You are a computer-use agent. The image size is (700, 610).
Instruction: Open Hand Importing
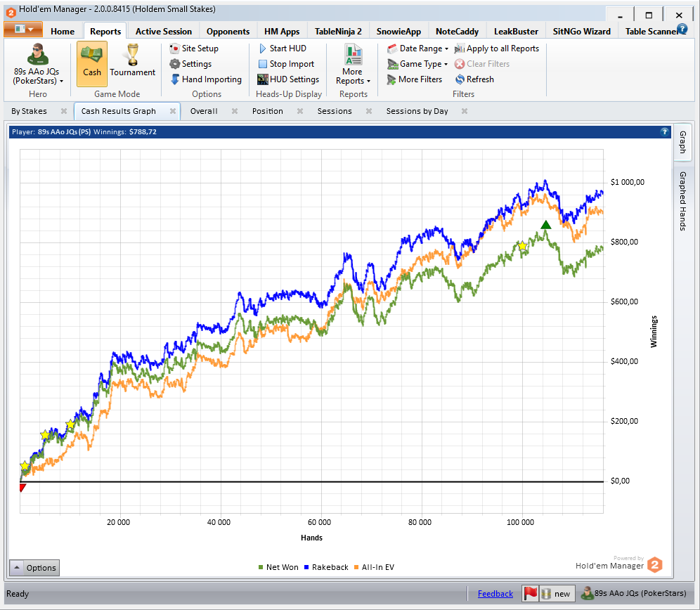pos(206,79)
